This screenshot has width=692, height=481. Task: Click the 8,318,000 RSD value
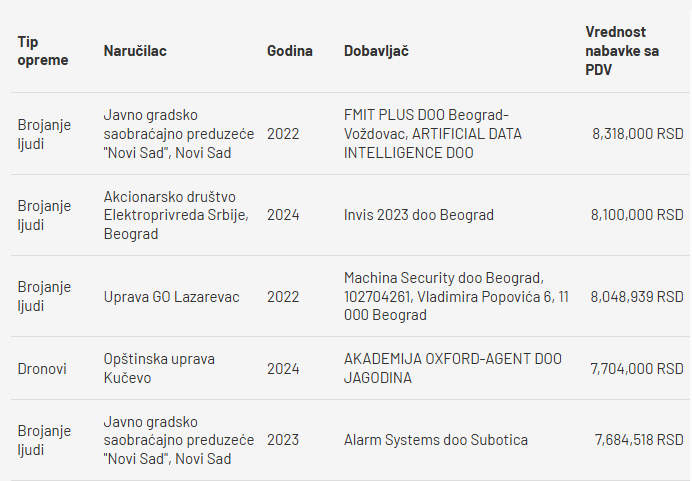(x=637, y=134)
